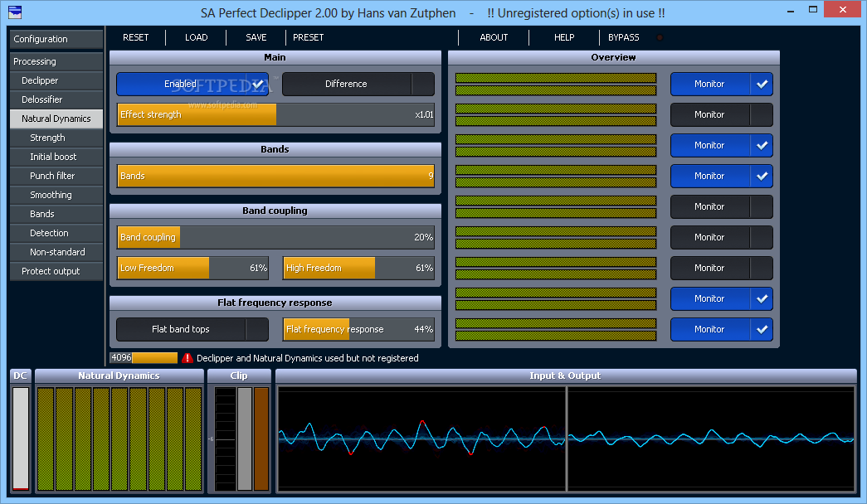The width and height of the screenshot is (867, 504).
Task: Select Declipper in the sidebar
Action: click(x=56, y=80)
